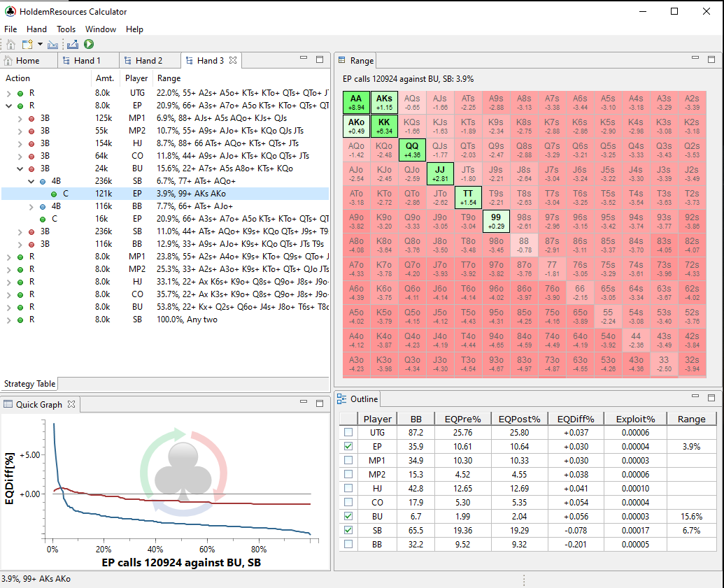Select the QQ cell in range grid
This screenshot has width=724, height=588.
coord(412,150)
